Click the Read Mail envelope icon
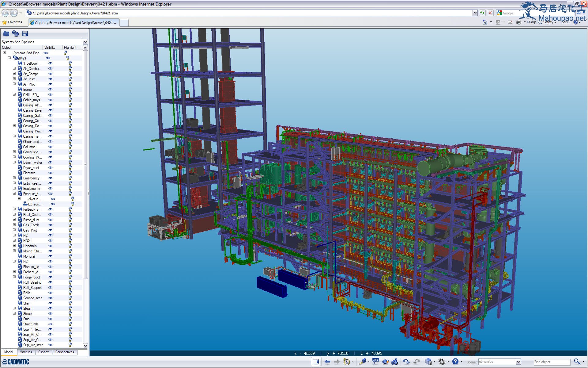Image resolution: width=588 pixels, height=368 pixels. pyautogui.click(x=510, y=22)
